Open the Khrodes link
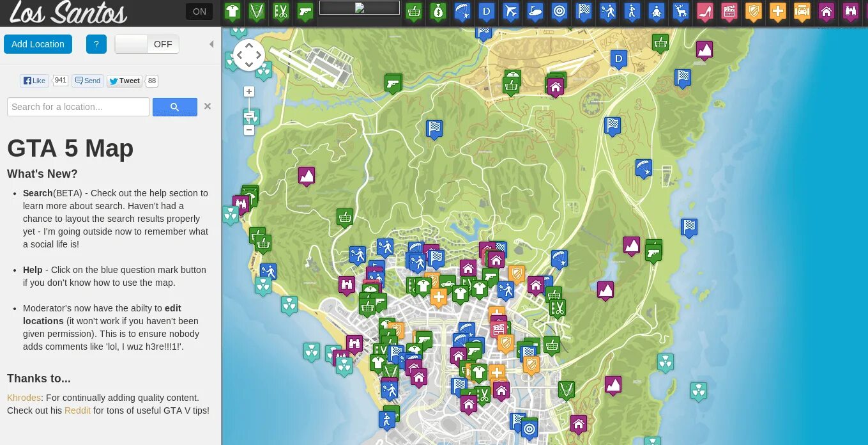The width and height of the screenshot is (868, 445). tap(24, 398)
